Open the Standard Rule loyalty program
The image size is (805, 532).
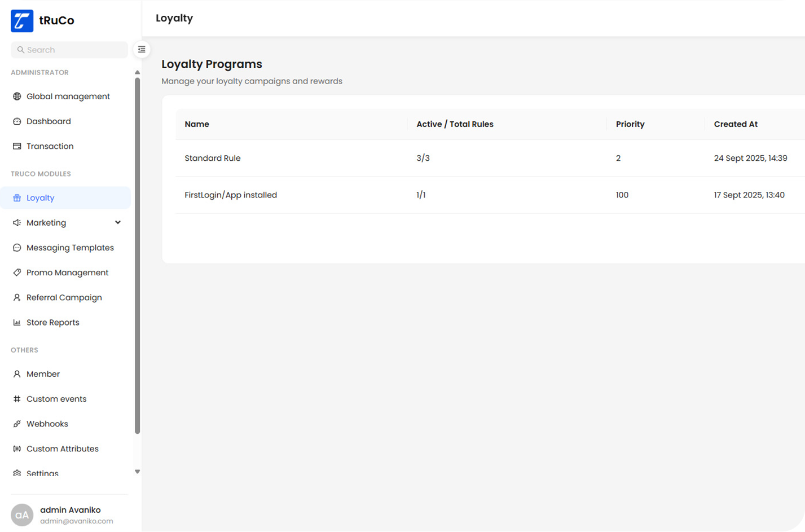tap(213, 158)
